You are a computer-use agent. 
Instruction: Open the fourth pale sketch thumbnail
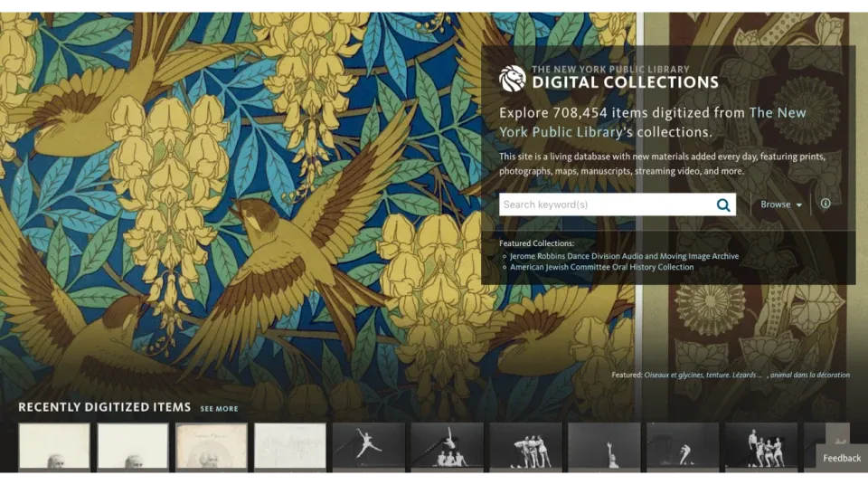[x=290, y=447]
